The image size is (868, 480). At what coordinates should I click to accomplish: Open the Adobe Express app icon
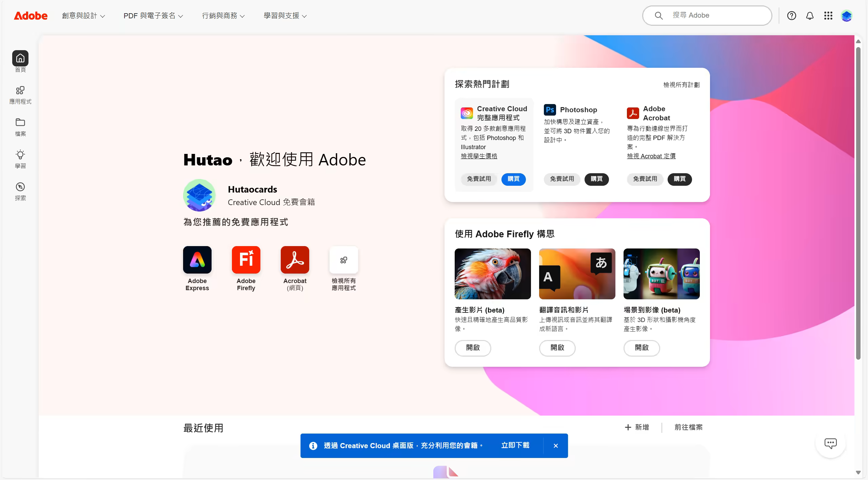197,260
